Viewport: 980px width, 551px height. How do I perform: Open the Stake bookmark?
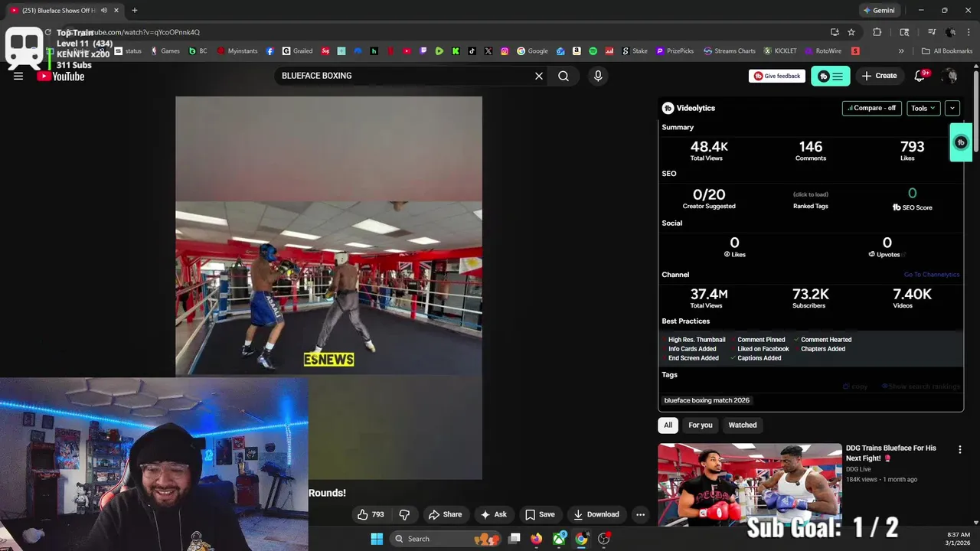coord(634,51)
